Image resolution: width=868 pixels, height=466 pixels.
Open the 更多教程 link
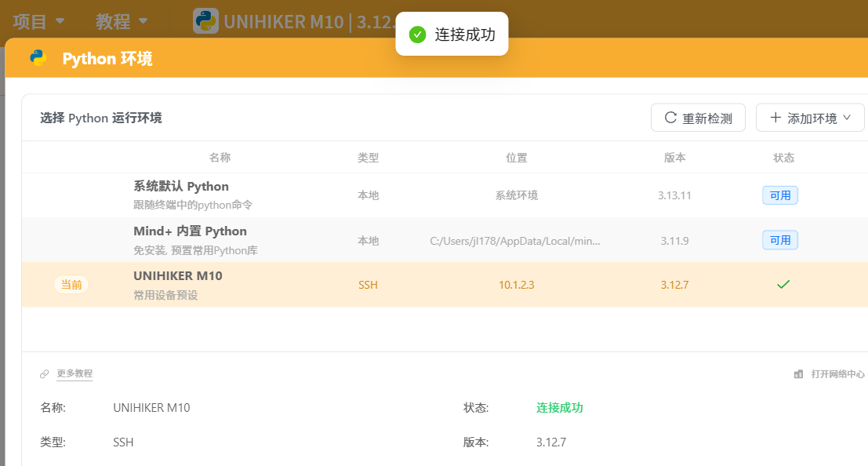click(74, 373)
